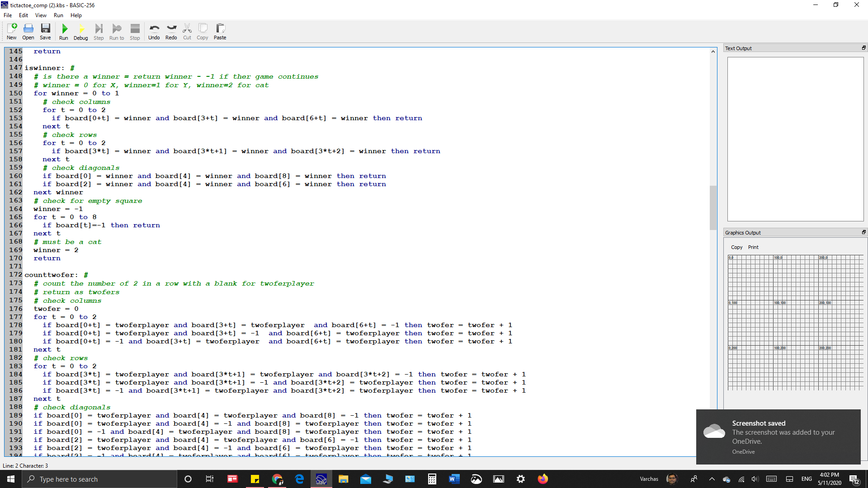868x488 pixels.
Task: Run the program with green Run arrow
Action: 64,32
